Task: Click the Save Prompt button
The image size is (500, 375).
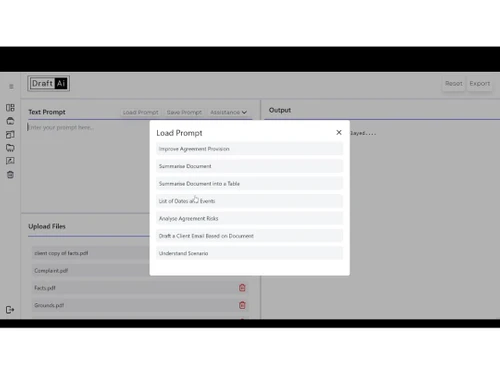Action: pyautogui.click(x=184, y=112)
